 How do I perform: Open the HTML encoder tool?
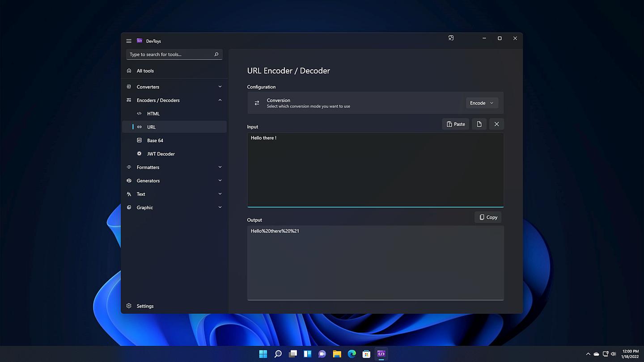tap(174, 114)
